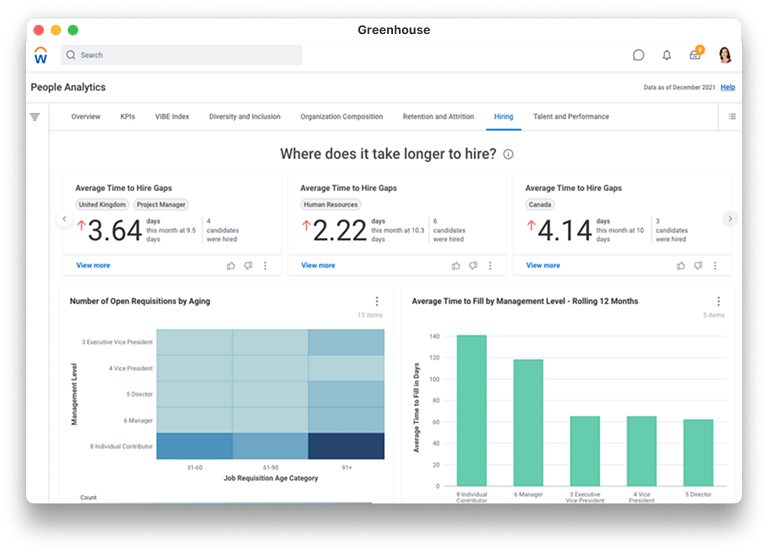
Task: Click the '15 items' label
Action: click(370, 315)
